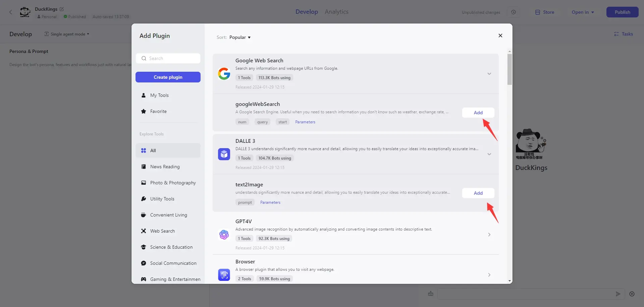Viewport: 644px width, 307px height.
Task: Open Parameters link for text2Image
Action: click(270, 202)
